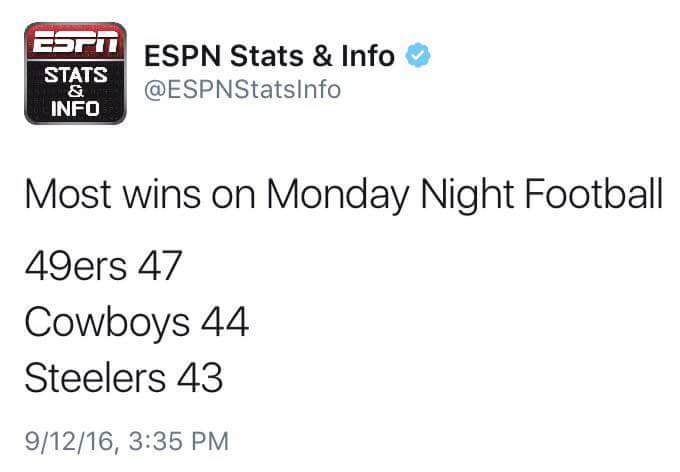The image size is (680, 472).
Task: Select the 'Cowboys 44' line
Action: (137, 324)
